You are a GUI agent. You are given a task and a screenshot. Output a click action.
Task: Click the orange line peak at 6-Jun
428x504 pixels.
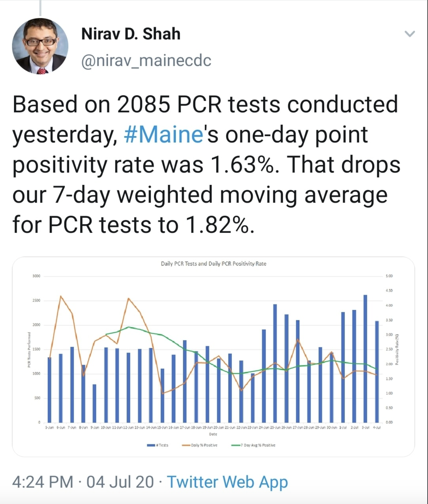coord(61,296)
